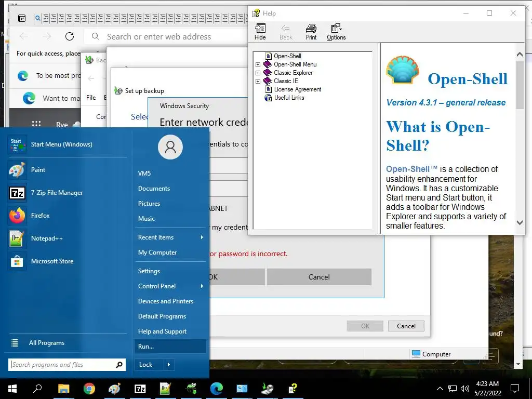The width and height of the screenshot is (532, 399).
Task: Open License Agreement help topic
Action: 298,89
